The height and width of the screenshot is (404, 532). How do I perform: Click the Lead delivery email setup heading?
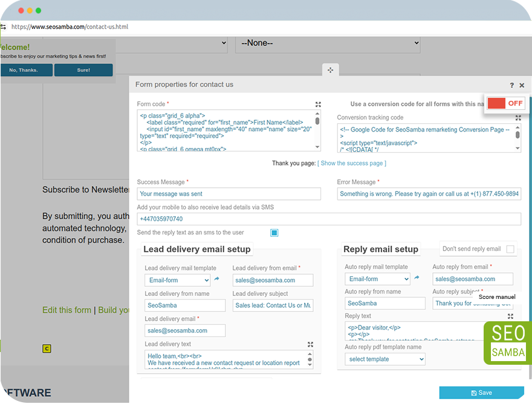pos(197,249)
